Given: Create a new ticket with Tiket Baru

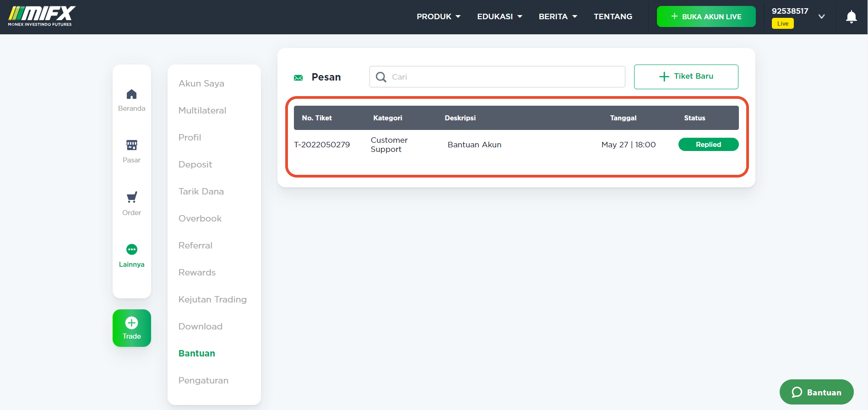Looking at the screenshot, I should 686,76.
